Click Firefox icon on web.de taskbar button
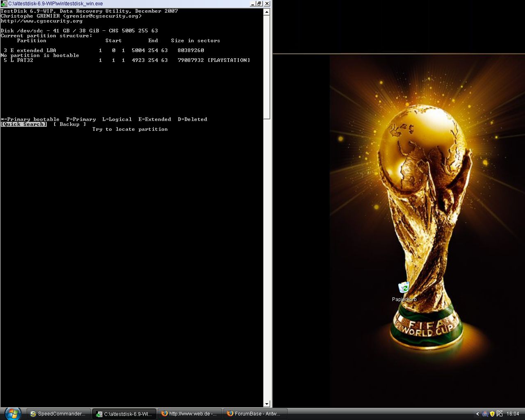The height and width of the screenshot is (420, 525). [164, 414]
